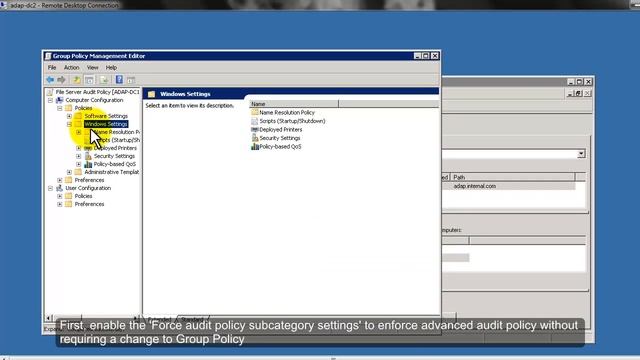Screen dimensions: 640x360
Task: Maximize the Group Policy Management Editor window
Action: [426, 56]
